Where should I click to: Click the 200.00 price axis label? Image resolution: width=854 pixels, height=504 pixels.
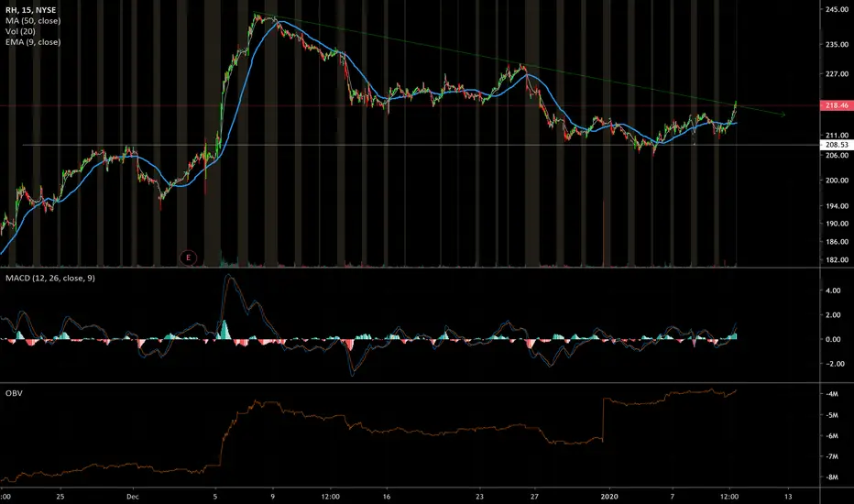tap(837, 181)
